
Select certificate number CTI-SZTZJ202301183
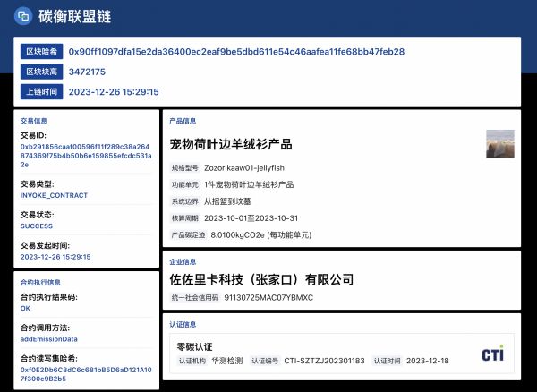coord(324,361)
